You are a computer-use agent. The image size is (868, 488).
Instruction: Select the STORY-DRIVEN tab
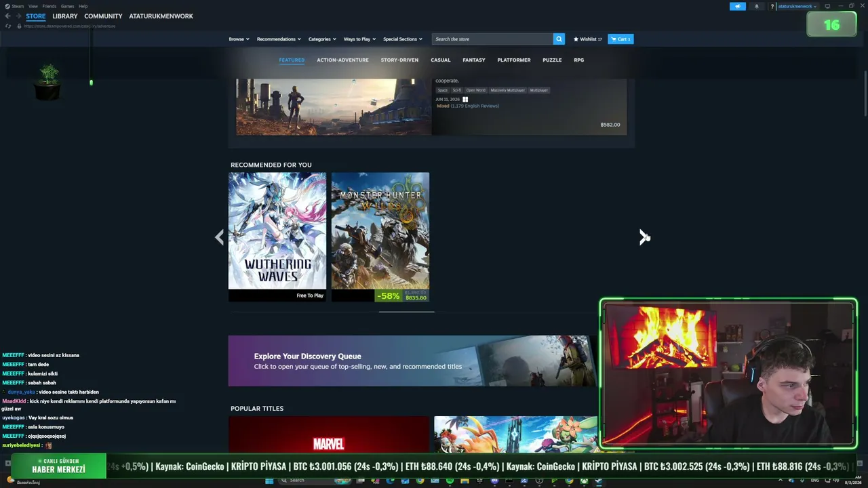pyautogui.click(x=399, y=60)
